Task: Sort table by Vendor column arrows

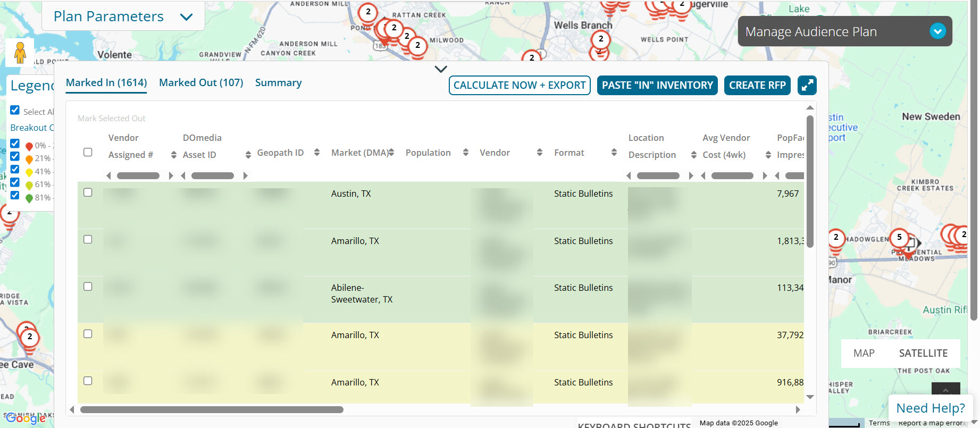Action: tap(539, 153)
